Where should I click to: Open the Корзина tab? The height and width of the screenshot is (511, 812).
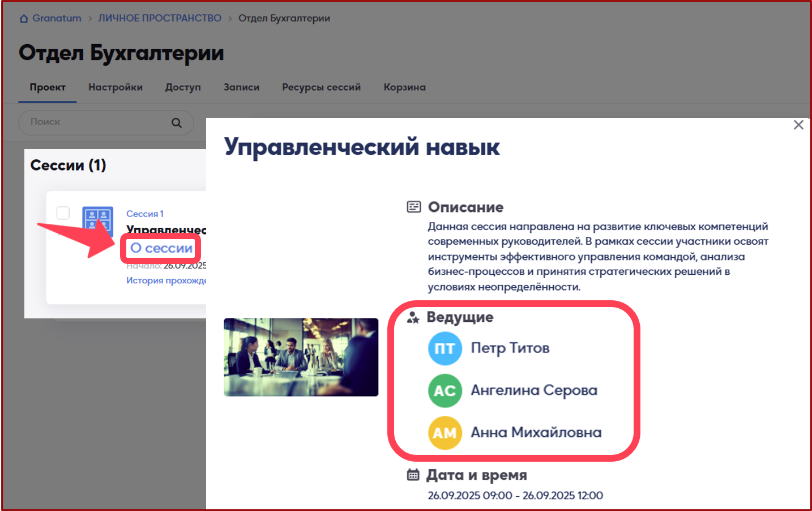point(404,87)
